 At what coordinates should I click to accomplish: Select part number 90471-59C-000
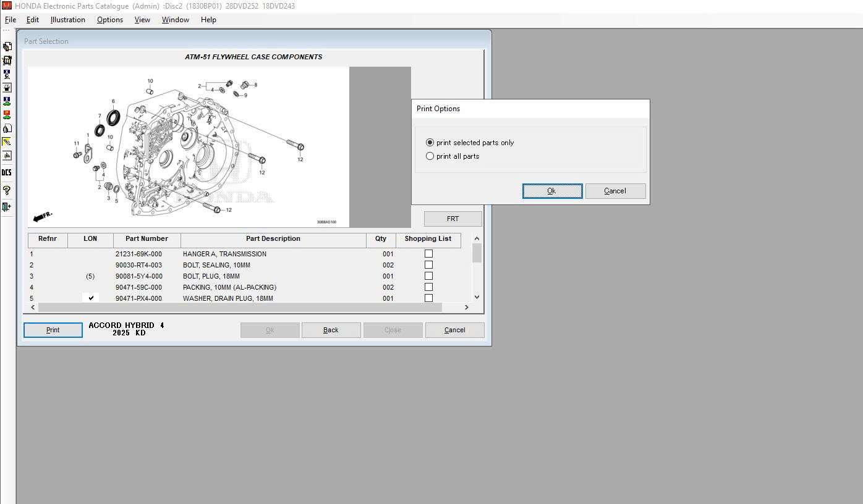[138, 287]
